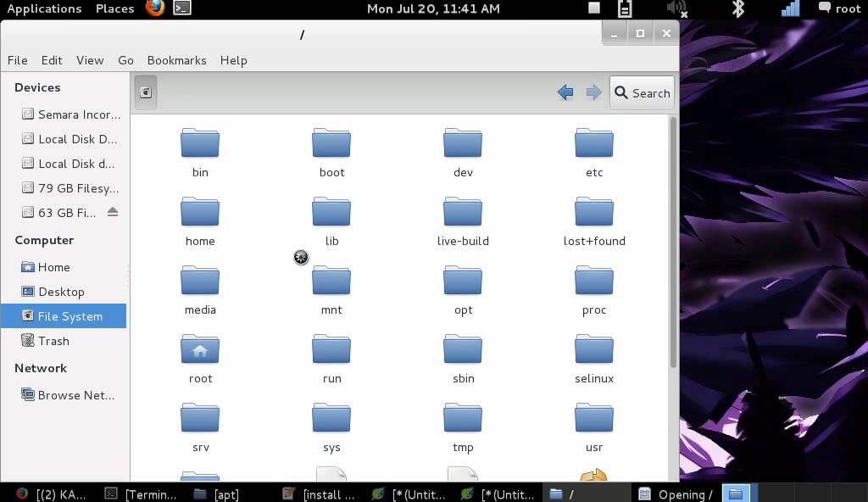
Task: Click the Back navigation arrow
Action: pos(565,92)
